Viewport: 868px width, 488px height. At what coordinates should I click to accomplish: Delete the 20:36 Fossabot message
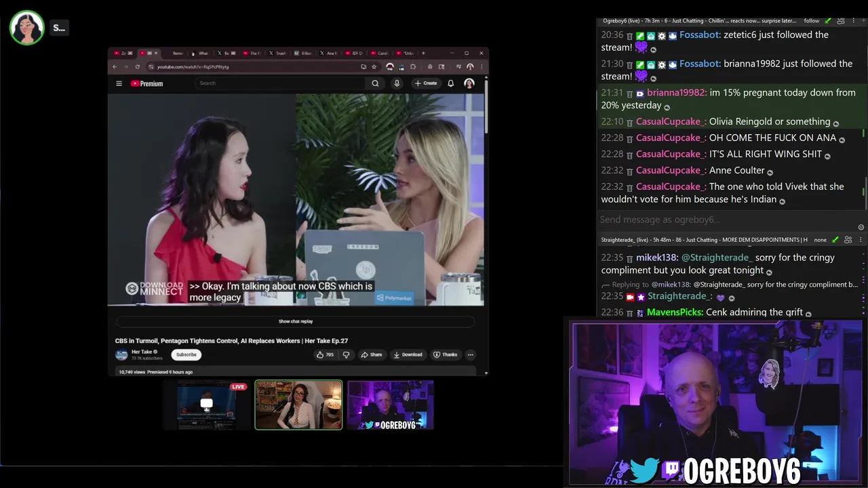click(629, 35)
